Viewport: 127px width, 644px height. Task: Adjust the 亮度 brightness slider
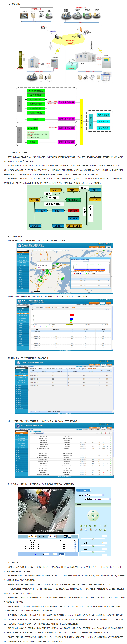[93, 539]
